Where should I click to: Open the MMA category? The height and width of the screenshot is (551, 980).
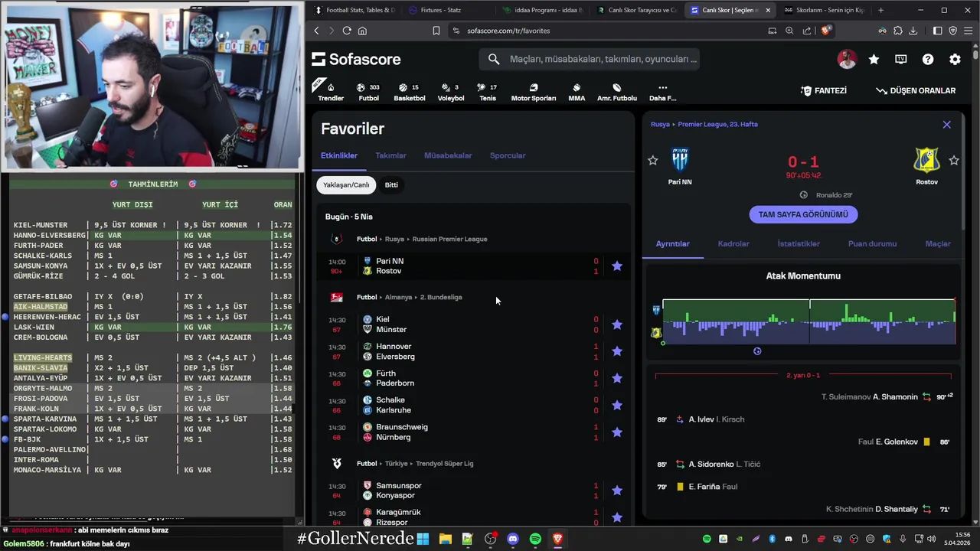[x=577, y=91]
